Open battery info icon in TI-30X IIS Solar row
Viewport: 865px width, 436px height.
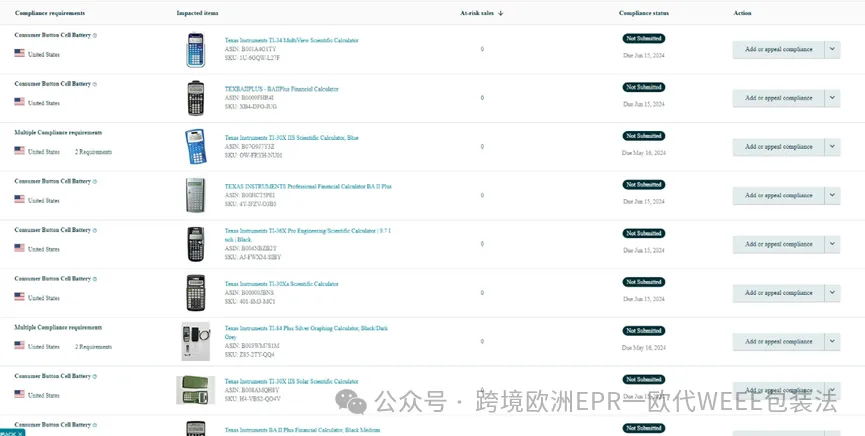click(95, 376)
